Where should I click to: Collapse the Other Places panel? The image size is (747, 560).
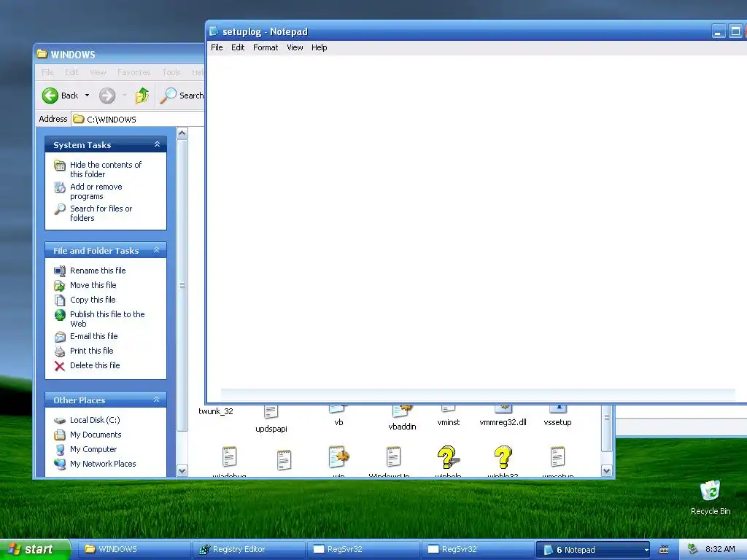[x=156, y=400]
